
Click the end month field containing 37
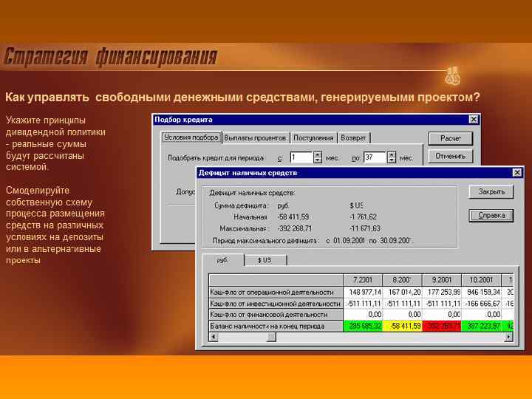[375, 157]
